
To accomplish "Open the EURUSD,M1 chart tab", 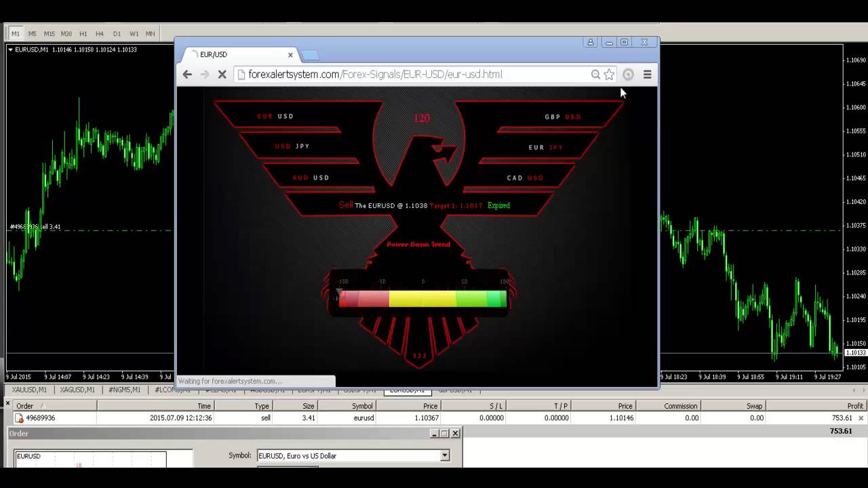I will [407, 390].
